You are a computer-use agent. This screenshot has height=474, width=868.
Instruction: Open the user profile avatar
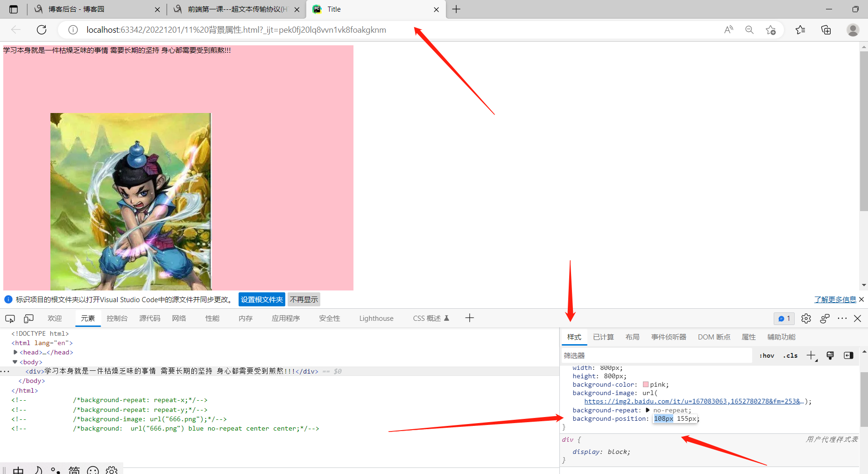pos(853,30)
